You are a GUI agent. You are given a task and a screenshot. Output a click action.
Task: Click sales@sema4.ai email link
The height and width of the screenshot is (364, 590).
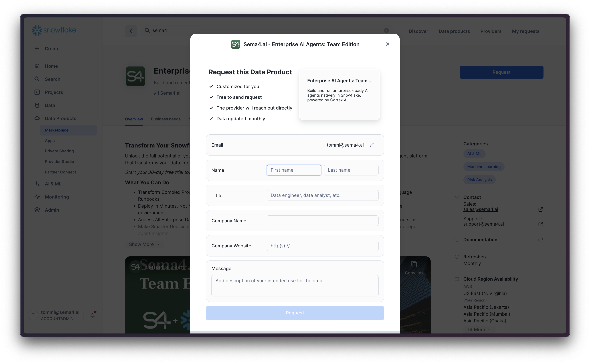(x=480, y=209)
